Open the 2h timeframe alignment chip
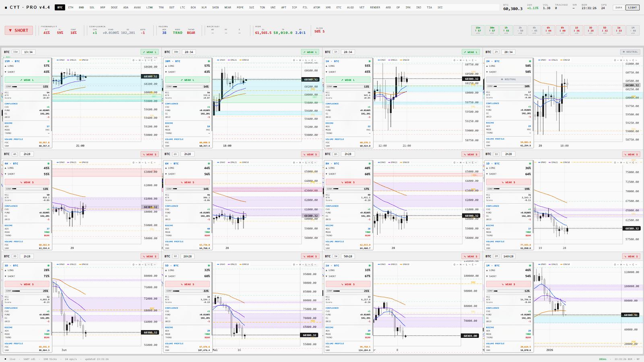The height and width of the screenshot is (362, 644). pyautogui.click(x=520, y=30)
